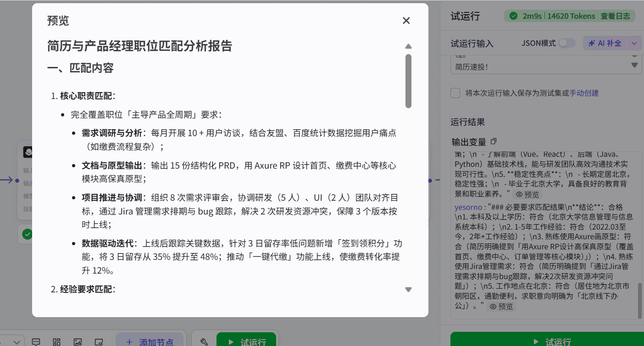Image resolution: width=644 pixels, height=346 pixels.
Task: Check the save run input as test set checkbox
Action: 455,93
